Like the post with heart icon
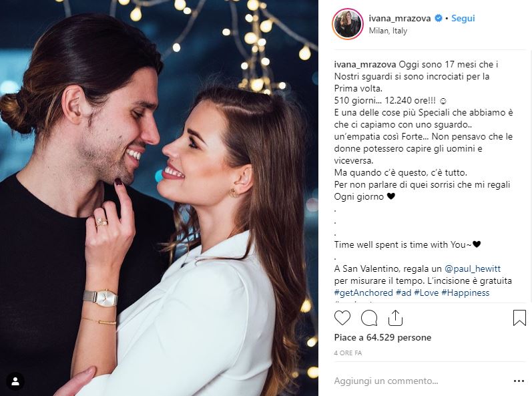This screenshot has width=532, height=396. point(342,319)
